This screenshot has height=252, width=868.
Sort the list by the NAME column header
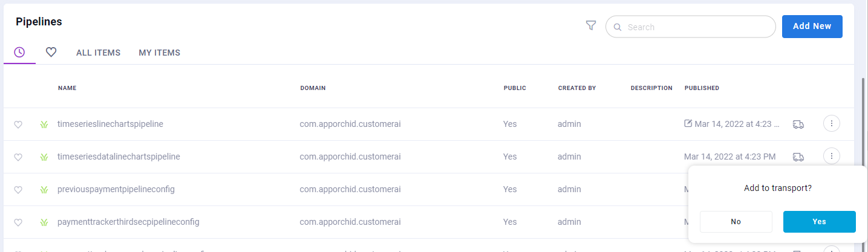[x=67, y=88]
